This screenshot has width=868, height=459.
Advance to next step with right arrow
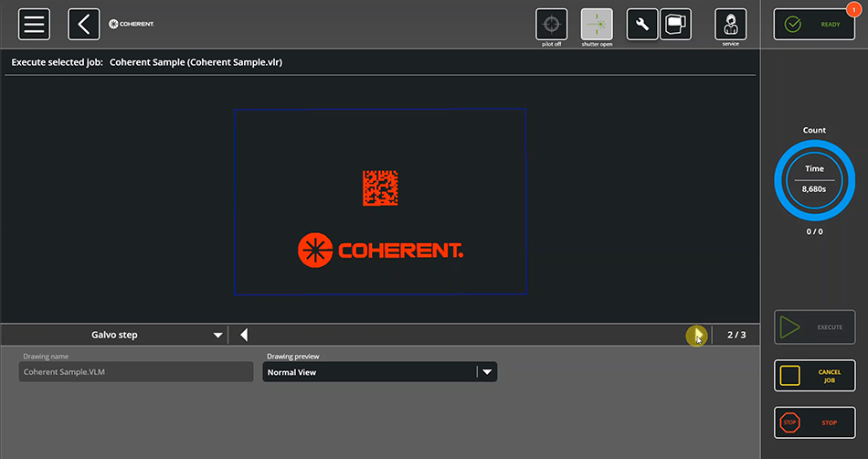click(x=696, y=336)
